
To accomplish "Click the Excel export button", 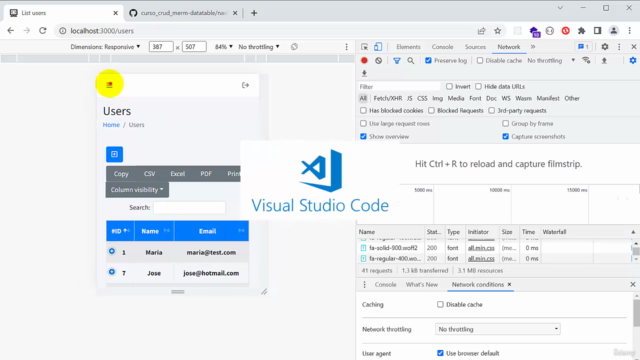I will pos(178,174).
